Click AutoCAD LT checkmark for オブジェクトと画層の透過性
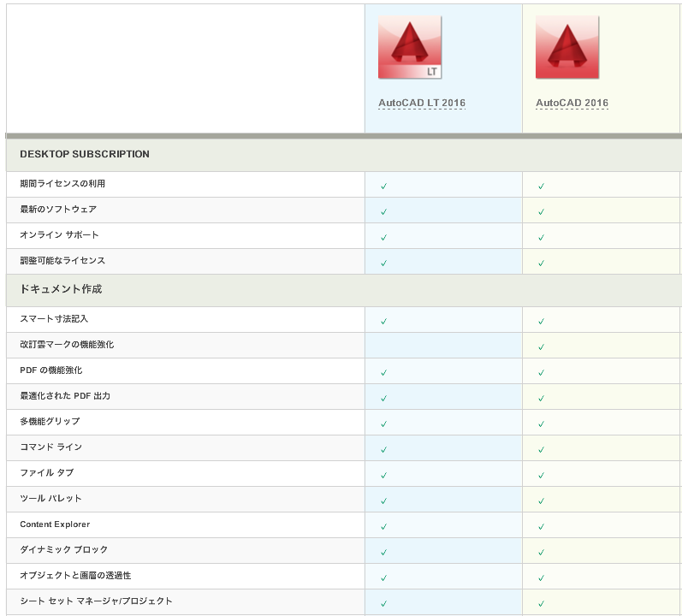This screenshot has height=616, width=682. tap(383, 578)
